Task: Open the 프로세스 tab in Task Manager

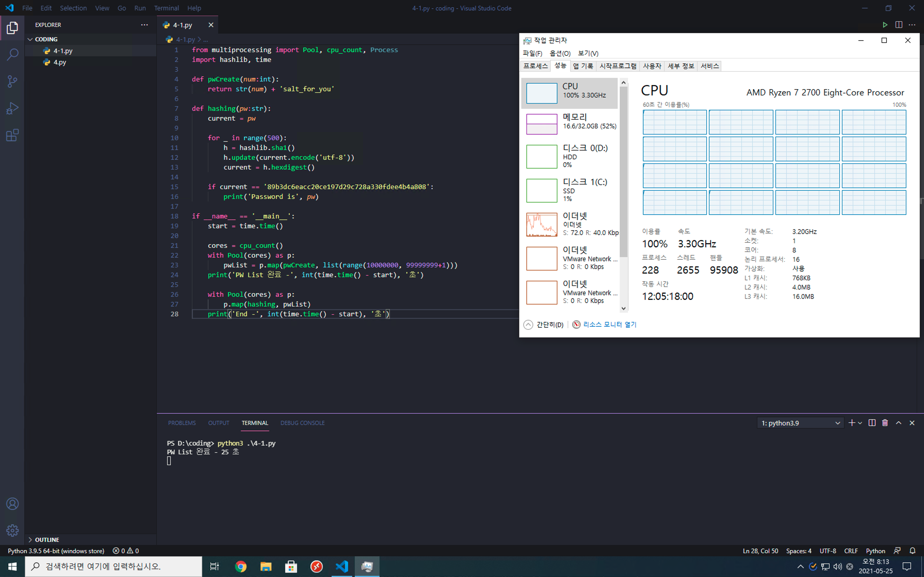Action: [x=535, y=66]
